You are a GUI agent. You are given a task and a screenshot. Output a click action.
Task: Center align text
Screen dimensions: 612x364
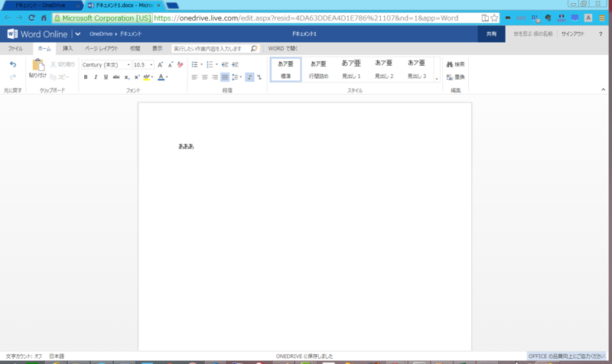tap(204, 77)
